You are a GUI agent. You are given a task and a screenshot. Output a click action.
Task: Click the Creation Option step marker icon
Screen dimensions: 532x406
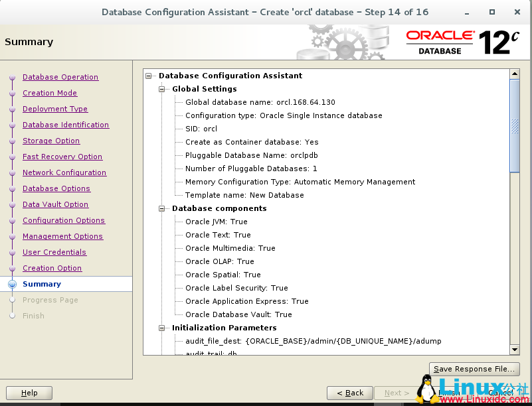pyautogui.click(x=12, y=268)
